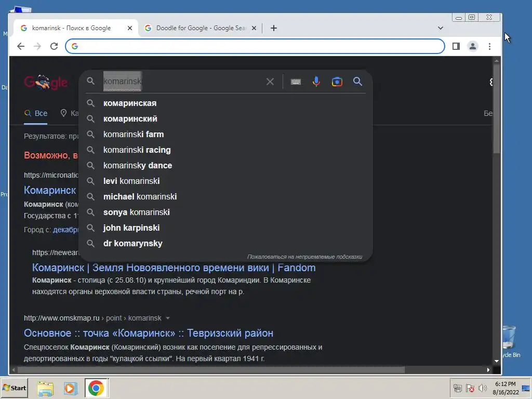Click the browser forward arrow
Image resolution: width=532 pixels, height=399 pixels.
(37, 46)
